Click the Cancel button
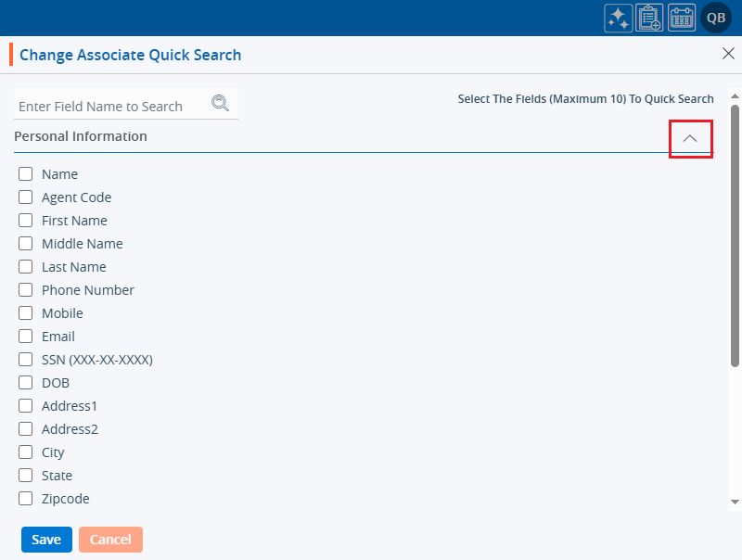The height and width of the screenshot is (560, 742). coord(110,540)
